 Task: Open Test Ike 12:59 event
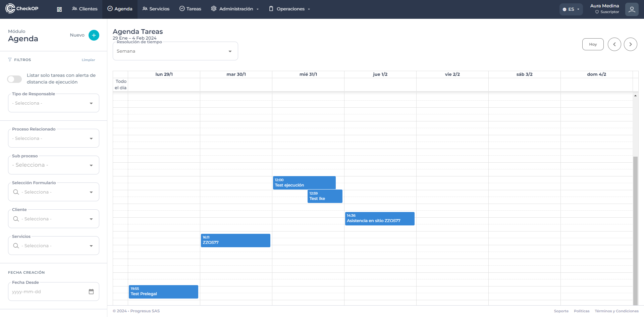coord(325,196)
